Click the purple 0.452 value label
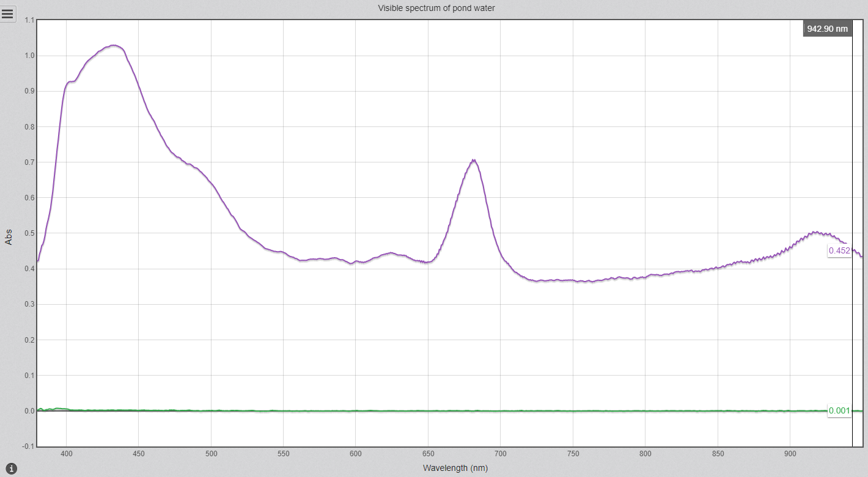868x477 pixels. (839, 250)
